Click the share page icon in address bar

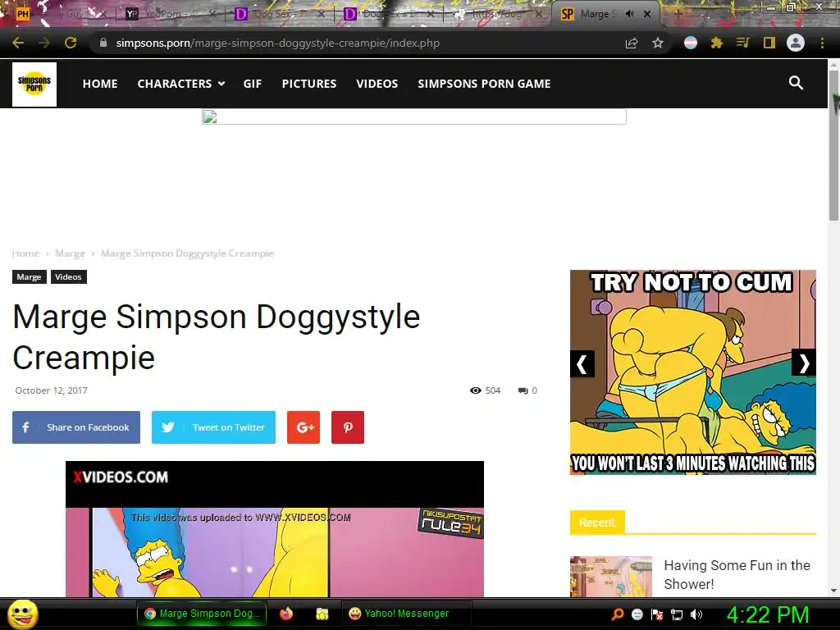coord(632,43)
